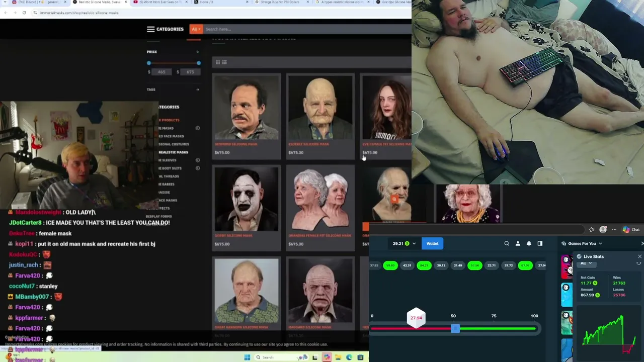Open search icon in the casino header
This screenshot has width=644, height=362.
(x=507, y=243)
